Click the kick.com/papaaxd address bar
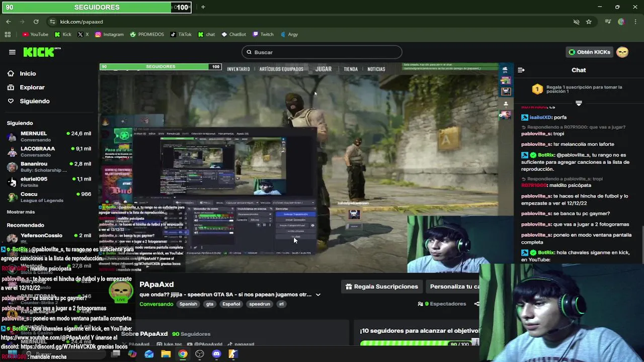This screenshot has width=644, height=362. 312,22
